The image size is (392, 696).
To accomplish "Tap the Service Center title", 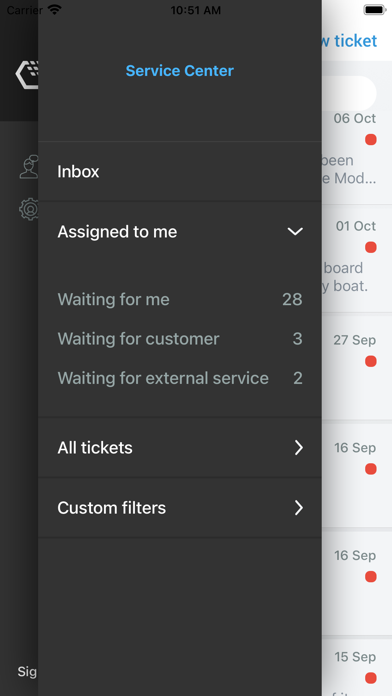I will 180,71.
